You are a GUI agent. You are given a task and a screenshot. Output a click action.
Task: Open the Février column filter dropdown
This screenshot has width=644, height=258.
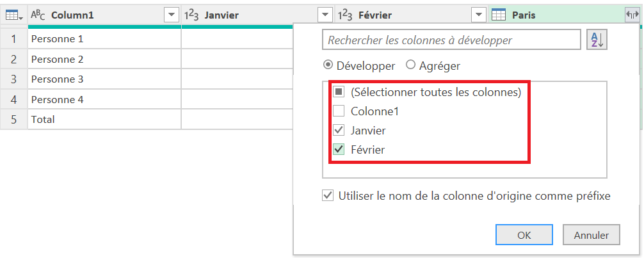[x=478, y=15]
